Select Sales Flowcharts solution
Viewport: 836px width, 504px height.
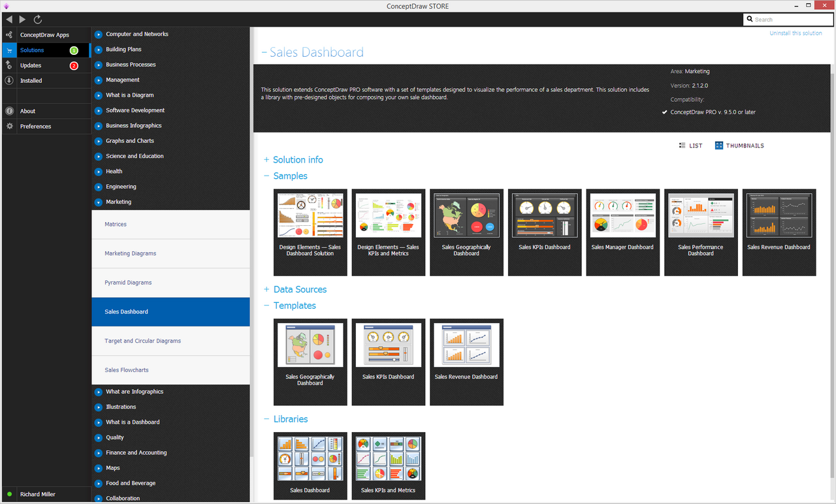point(170,370)
